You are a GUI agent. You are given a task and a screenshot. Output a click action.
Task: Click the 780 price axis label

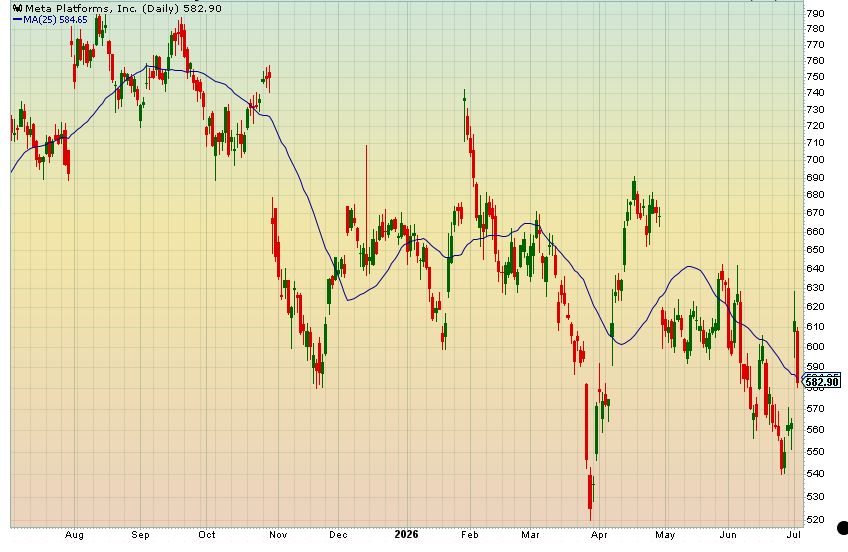tap(815, 29)
